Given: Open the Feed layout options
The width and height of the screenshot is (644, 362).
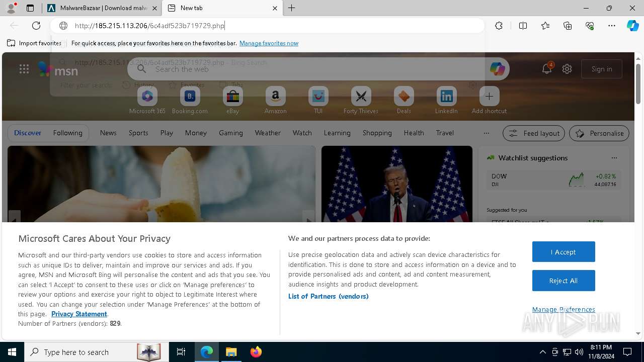Looking at the screenshot, I should (534, 133).
